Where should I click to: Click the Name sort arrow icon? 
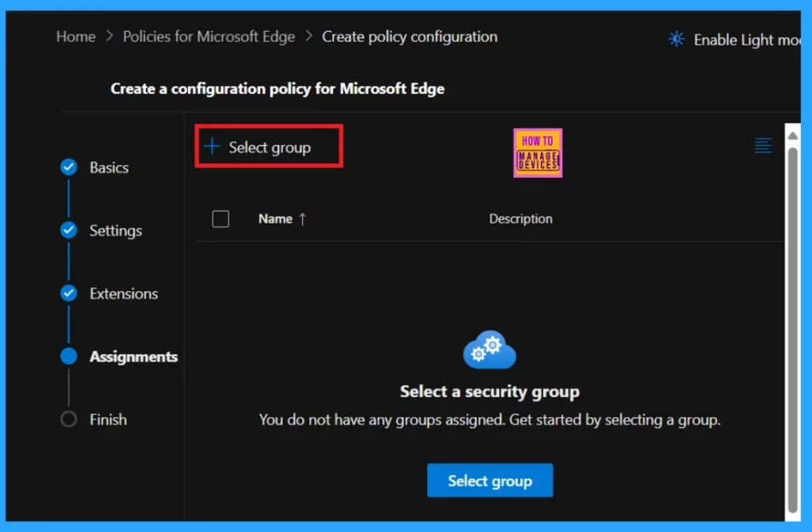(x=302, y=219)
